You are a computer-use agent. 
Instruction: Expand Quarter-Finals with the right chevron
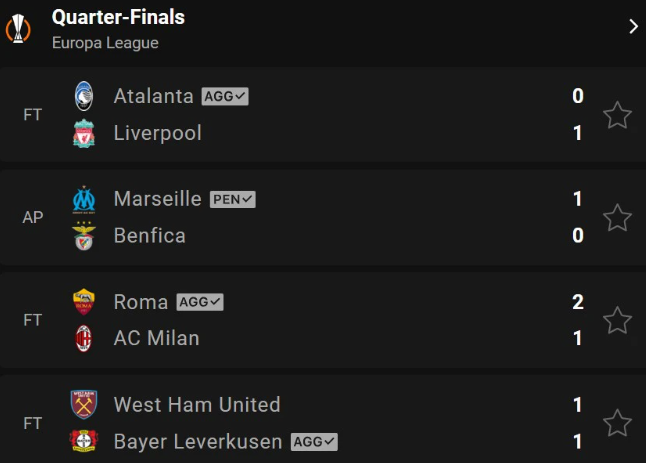click(x=633, y=26)
